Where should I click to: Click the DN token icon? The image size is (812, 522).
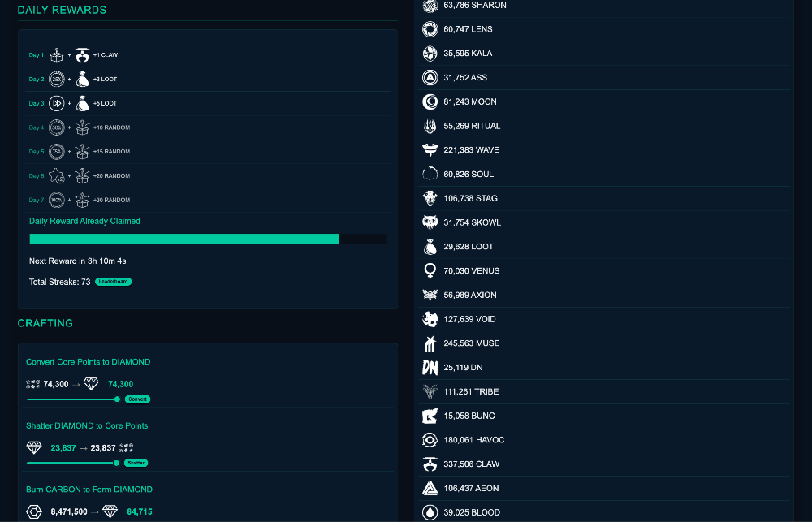(430, 368)
